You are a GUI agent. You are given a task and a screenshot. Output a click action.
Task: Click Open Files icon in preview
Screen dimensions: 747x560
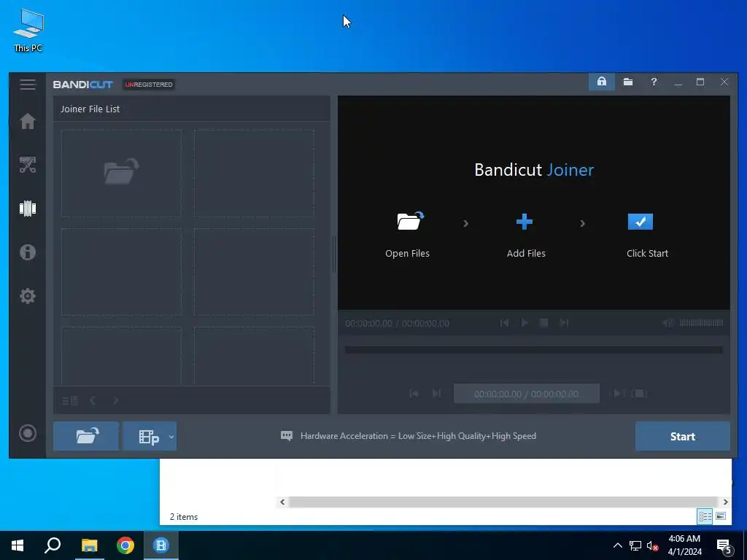click(x=410, y=221)
